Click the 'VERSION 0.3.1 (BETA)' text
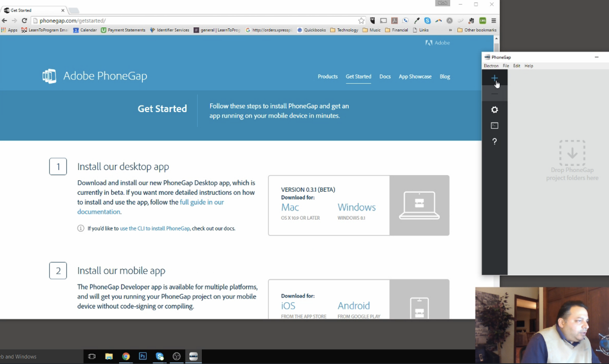 (x=308, y=190)
